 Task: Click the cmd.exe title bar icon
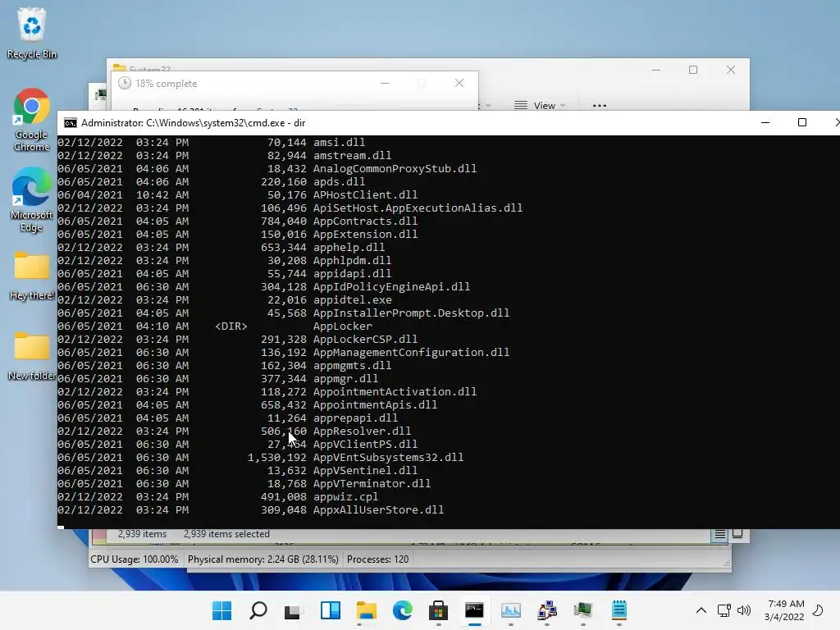pyautogui.click(x=71, y=123)
